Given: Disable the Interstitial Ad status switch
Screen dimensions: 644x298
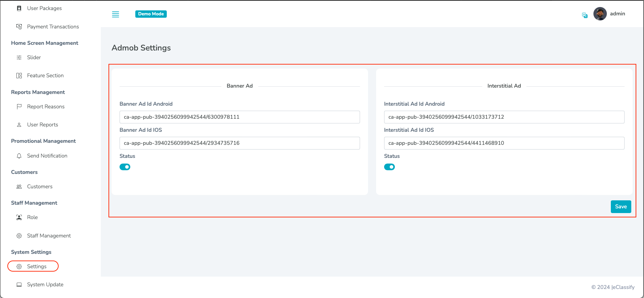Looking at the screenshot, I should point(389,167).
